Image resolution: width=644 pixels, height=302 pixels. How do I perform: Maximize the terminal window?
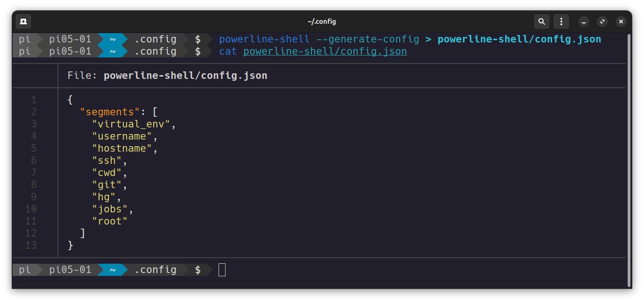602,21
